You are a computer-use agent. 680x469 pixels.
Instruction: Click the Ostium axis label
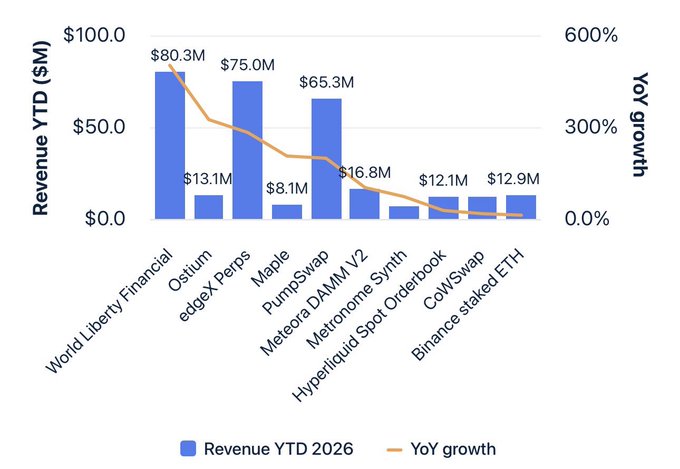[x=190, y=270]
